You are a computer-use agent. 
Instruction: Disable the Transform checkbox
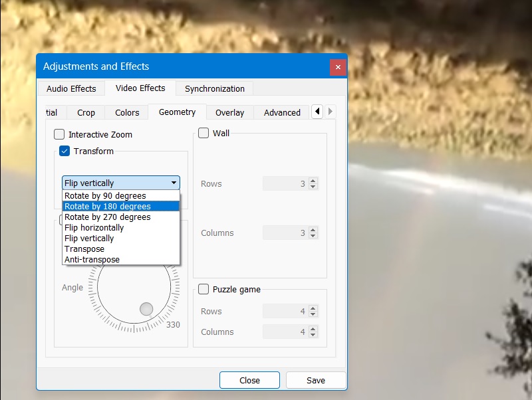(64, 151)
